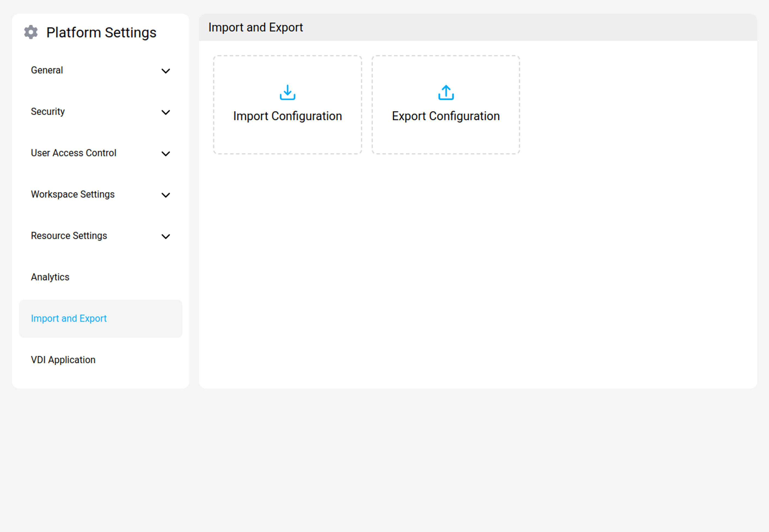Expand the General settings section
This screenshot has height=532, width=769.
166,71
